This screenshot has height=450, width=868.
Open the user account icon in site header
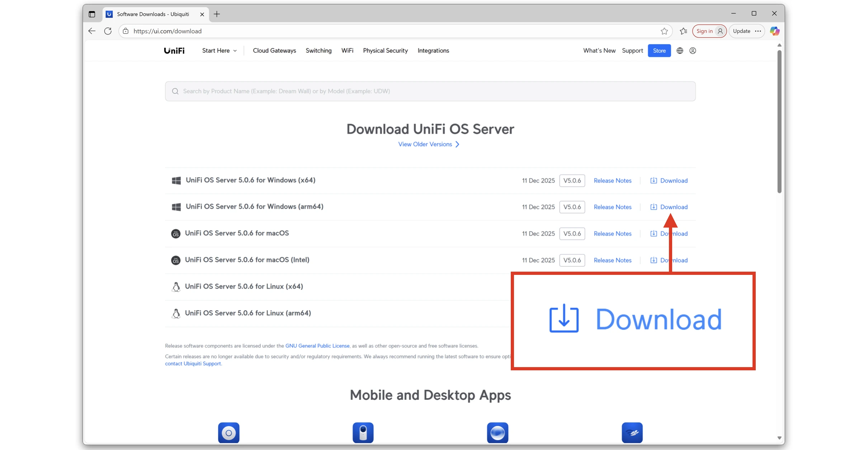point(693,51)
